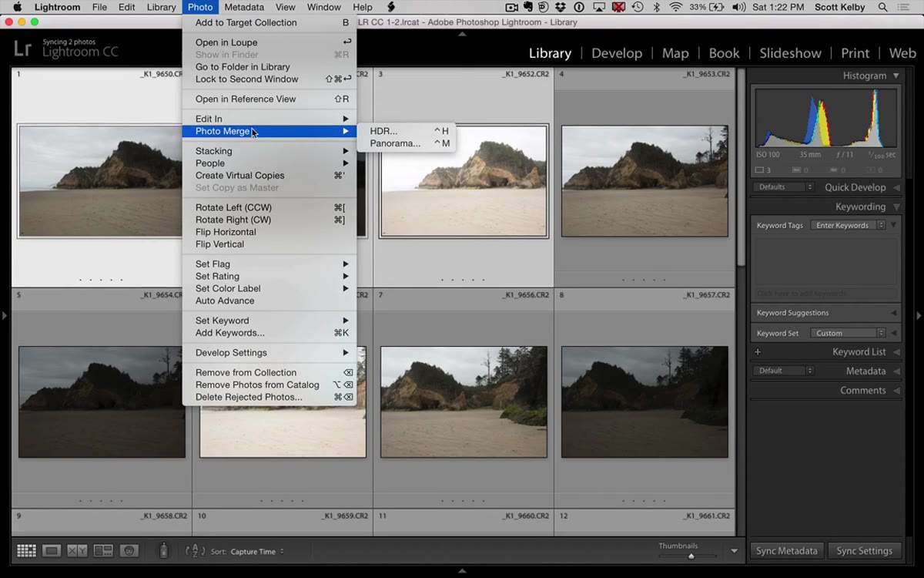Viewport: 924px width, 578px height.
Task: Switch to the Slideshow module
Action: coord(790,53)
